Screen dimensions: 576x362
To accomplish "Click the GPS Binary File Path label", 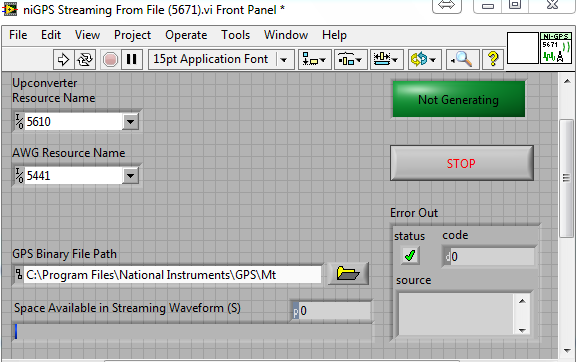I will tap(64, 254).
